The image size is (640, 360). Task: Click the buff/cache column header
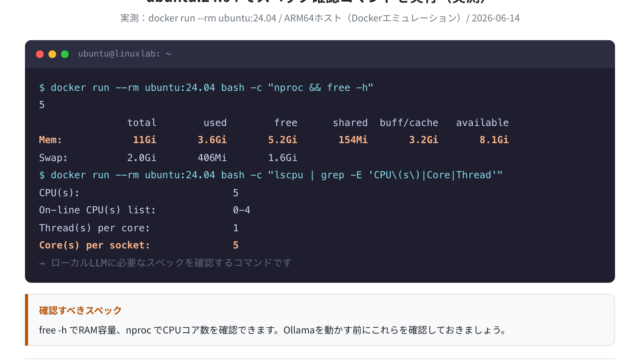click(409, 122)
